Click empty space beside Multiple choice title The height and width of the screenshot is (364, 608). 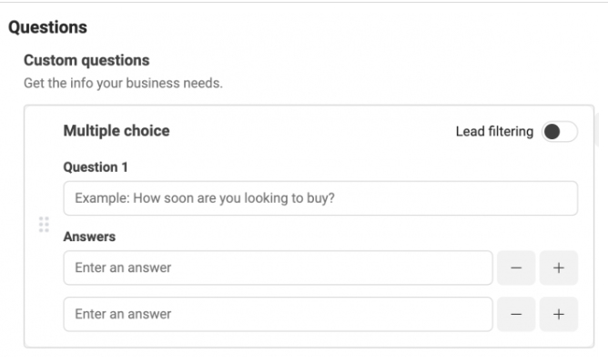310,131
